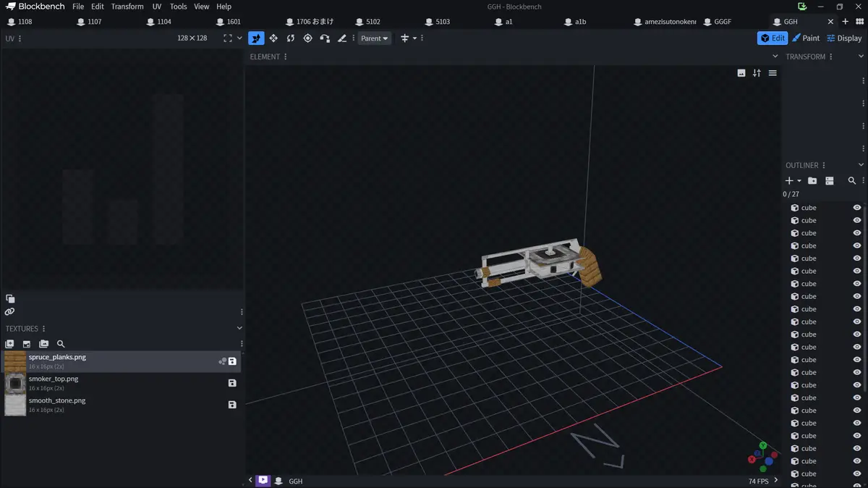Hide the first cube in Outliner
The height and width of the screenshot is (488, 868).
point(857,208)
